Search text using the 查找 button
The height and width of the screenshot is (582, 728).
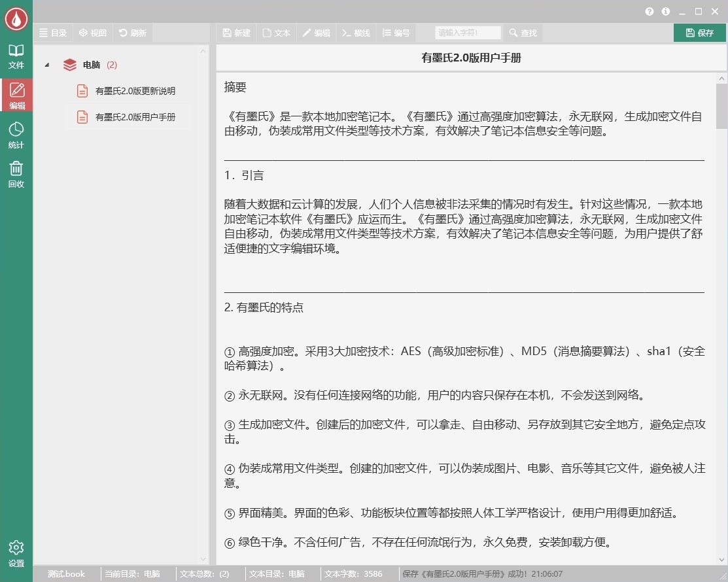point(522,32)
